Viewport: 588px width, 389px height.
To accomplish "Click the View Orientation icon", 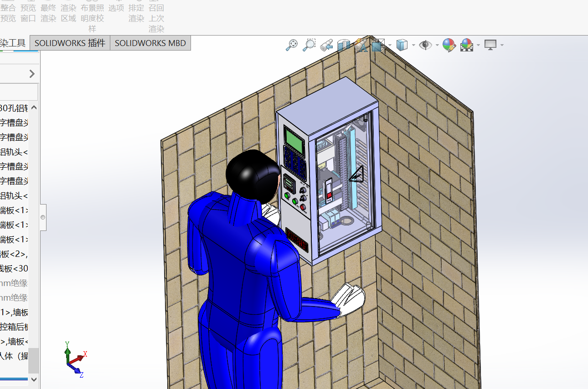I will point(378,45).
